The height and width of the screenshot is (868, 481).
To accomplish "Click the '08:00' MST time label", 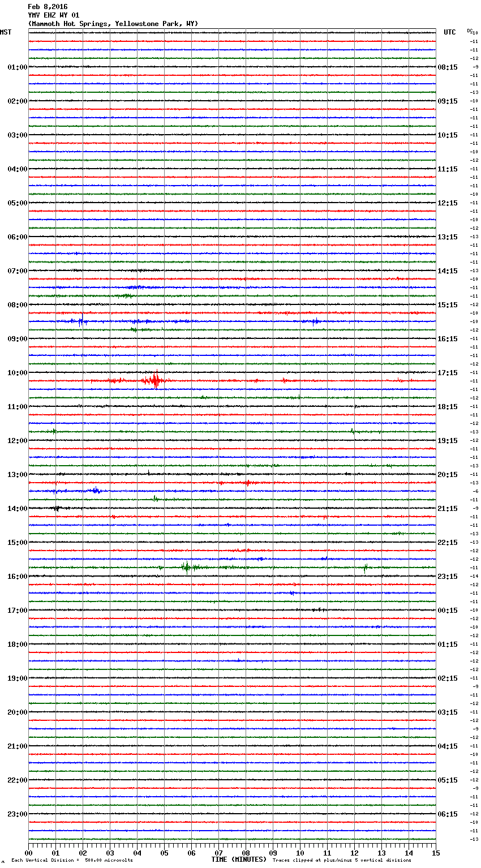I will (x=18, y=305).
